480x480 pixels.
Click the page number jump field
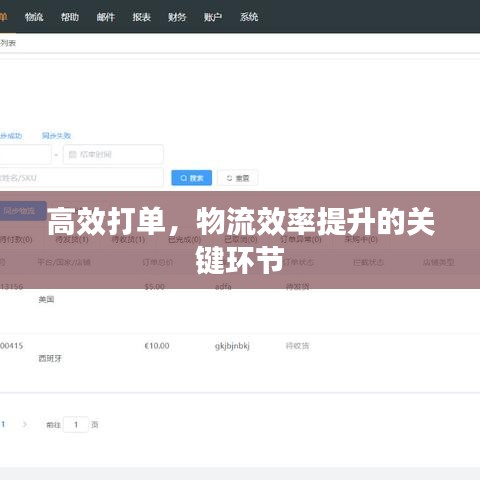[x=76, y=424]
